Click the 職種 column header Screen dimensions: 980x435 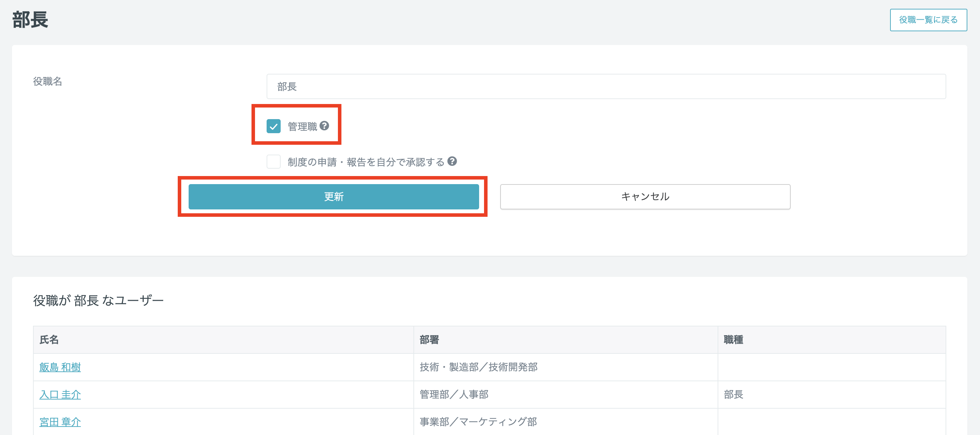click(832, 339)
